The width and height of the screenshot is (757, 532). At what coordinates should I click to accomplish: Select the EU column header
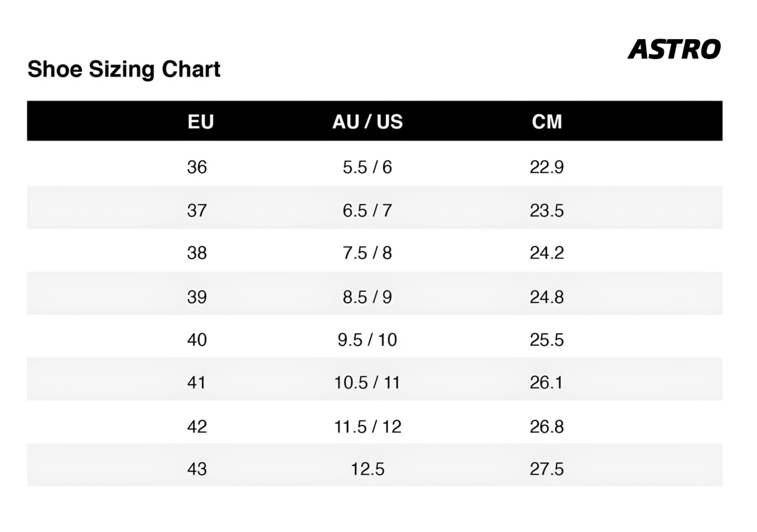click(200, 122)
